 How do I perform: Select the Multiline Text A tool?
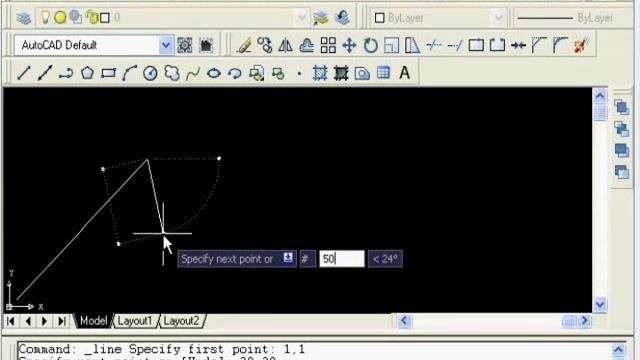click(404, 73)
